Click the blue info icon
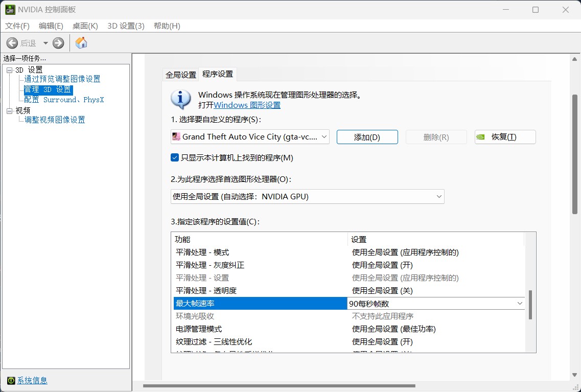Viewport: 581px width, 392px height. point(181,99)
